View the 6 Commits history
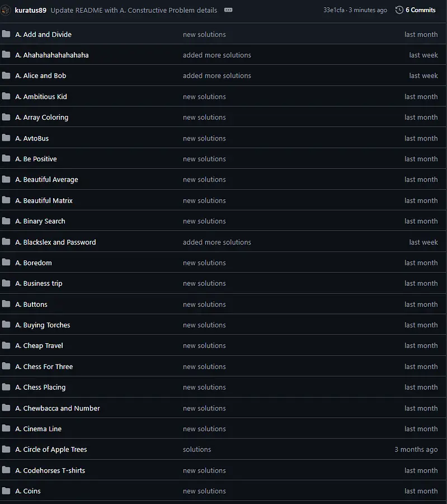The image size is (447, 504). pyautogui.click(x=420, y=10)
